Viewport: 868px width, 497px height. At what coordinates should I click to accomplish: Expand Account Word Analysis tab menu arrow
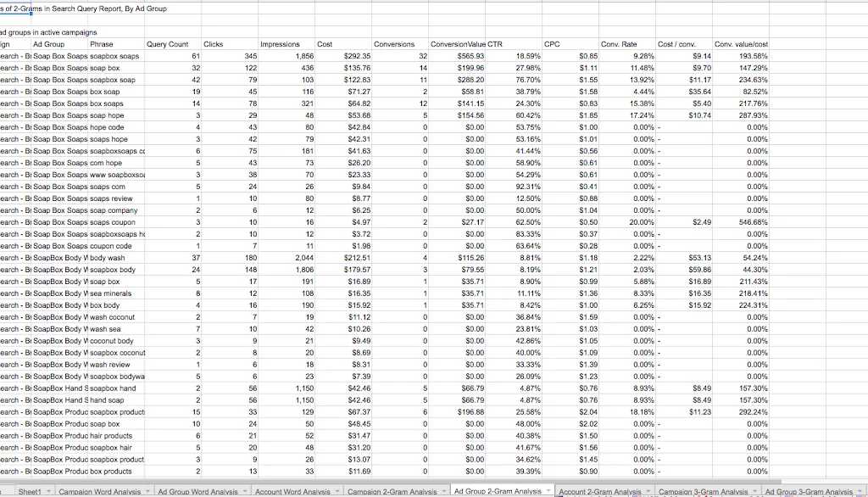[x=337, y=491]
